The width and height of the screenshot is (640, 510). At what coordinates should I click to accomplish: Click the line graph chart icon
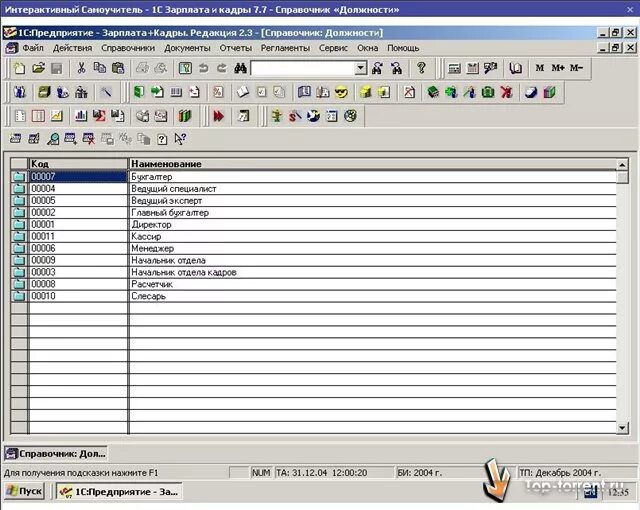click(x=56, y=116)
